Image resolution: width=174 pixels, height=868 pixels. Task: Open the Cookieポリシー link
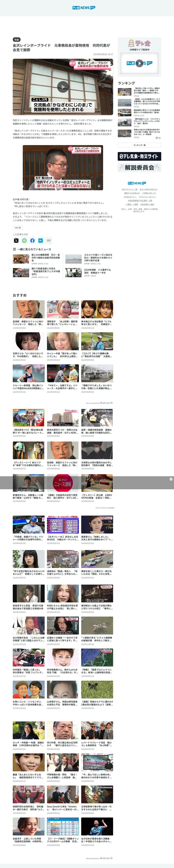click(130, 197)
